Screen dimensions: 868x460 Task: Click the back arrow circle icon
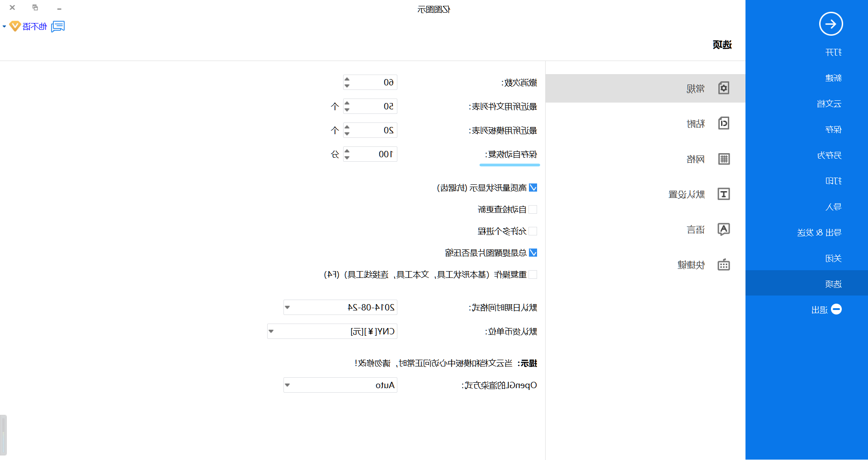tap(831, 24)
